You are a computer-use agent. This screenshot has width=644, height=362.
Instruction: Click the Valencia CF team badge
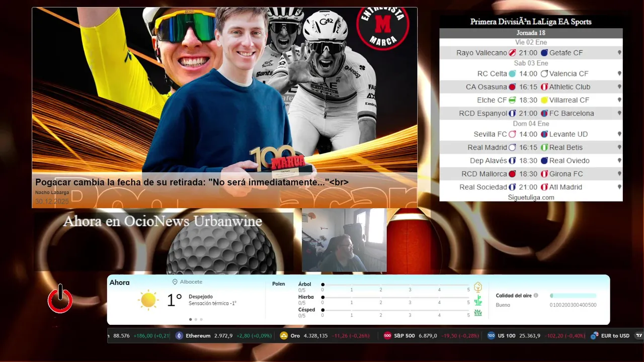(544, 73)
